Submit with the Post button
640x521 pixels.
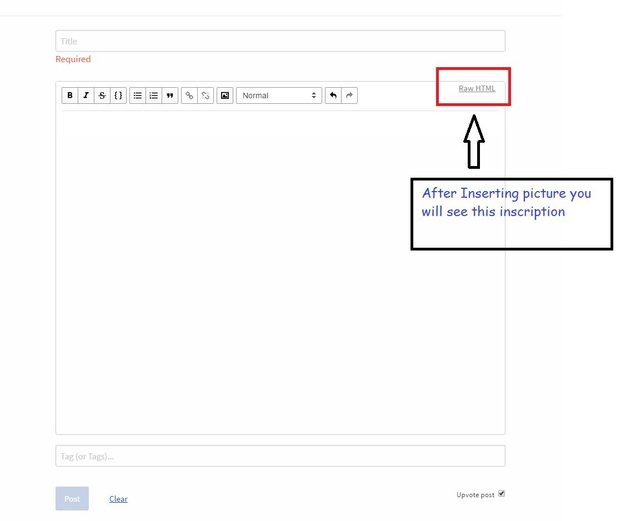[x=72, y=499]
